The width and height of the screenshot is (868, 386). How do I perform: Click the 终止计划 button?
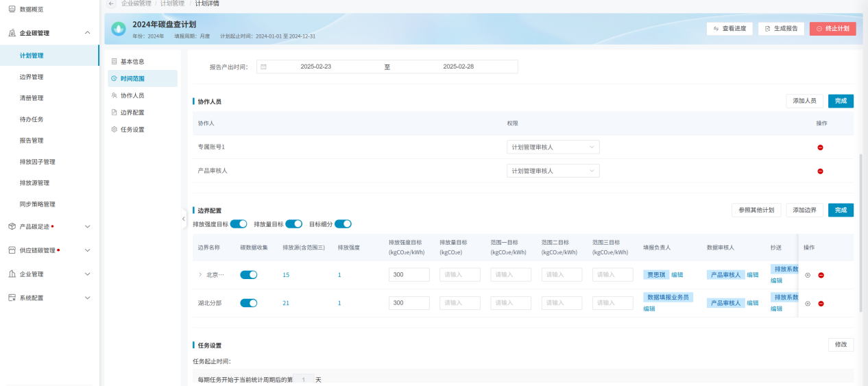(832, 29)
